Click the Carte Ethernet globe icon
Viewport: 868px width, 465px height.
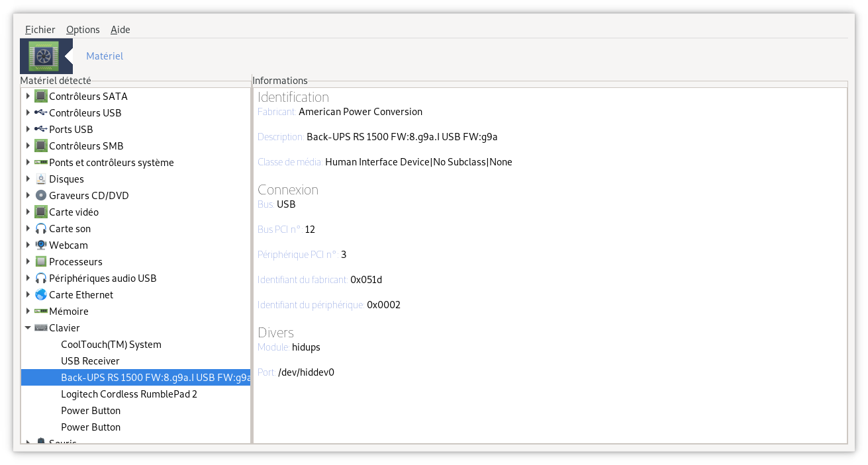click(41, 295)
